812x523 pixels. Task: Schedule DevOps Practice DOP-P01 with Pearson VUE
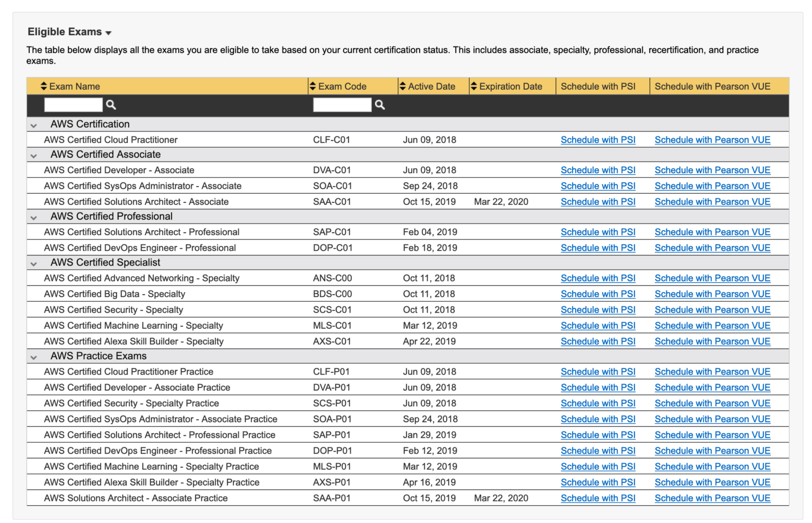(712, 451)
